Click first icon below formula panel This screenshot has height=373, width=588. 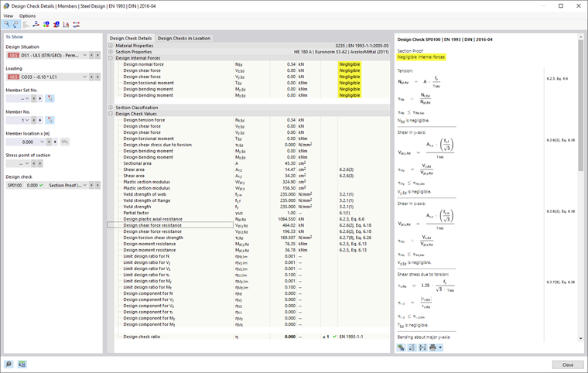402,347
